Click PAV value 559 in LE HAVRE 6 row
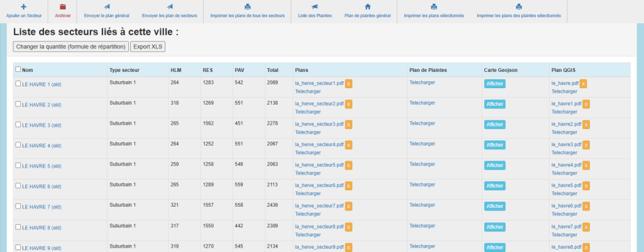Viewport: 644px width, 252px height. click(239, 185)
